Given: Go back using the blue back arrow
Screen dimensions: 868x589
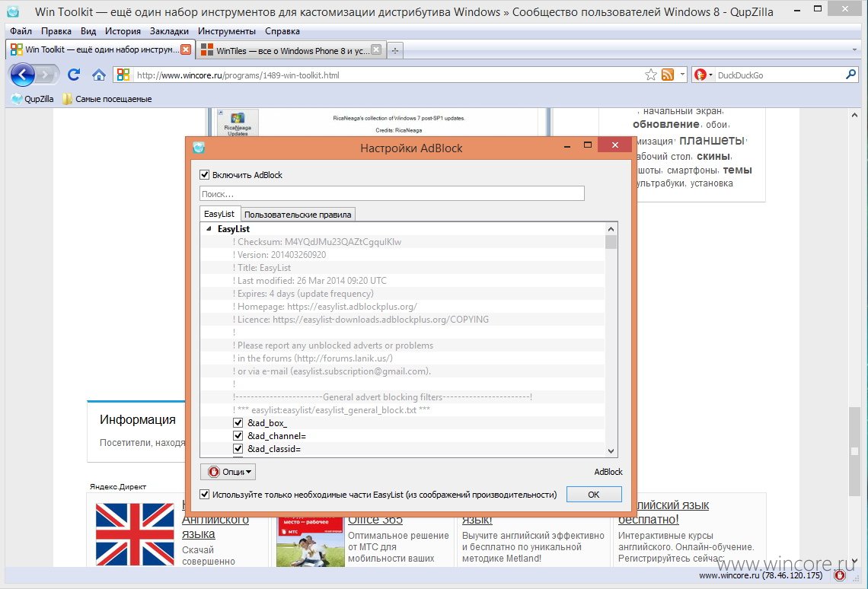Looking at the screenshot, I should coord(22,75).
